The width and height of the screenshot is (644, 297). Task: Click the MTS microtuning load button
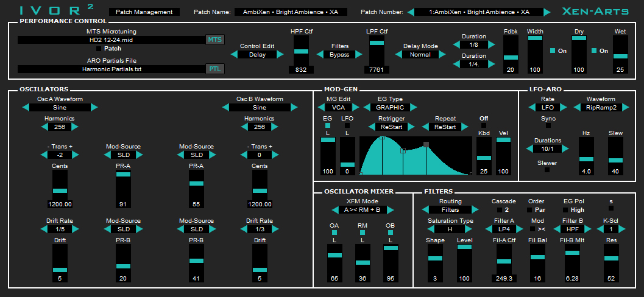tap(215, 40)
